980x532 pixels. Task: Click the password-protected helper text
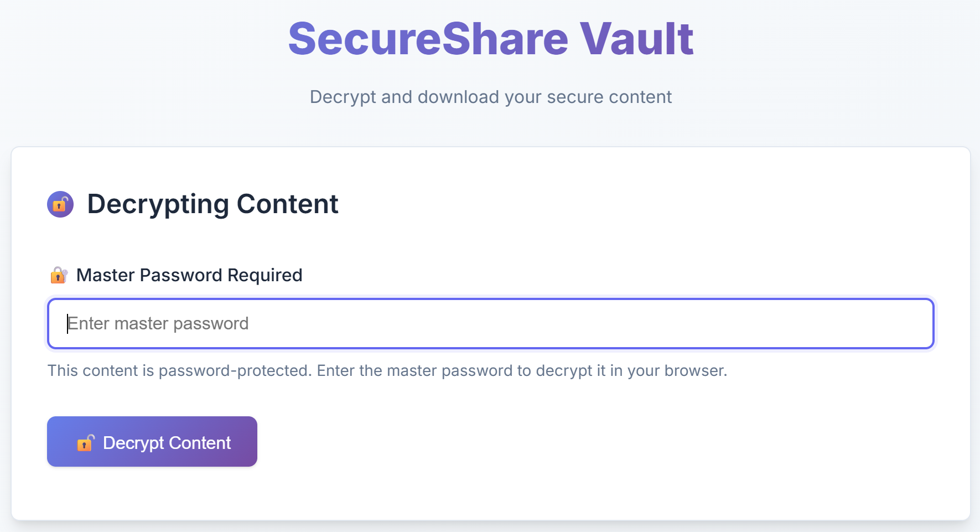(387, 370)
